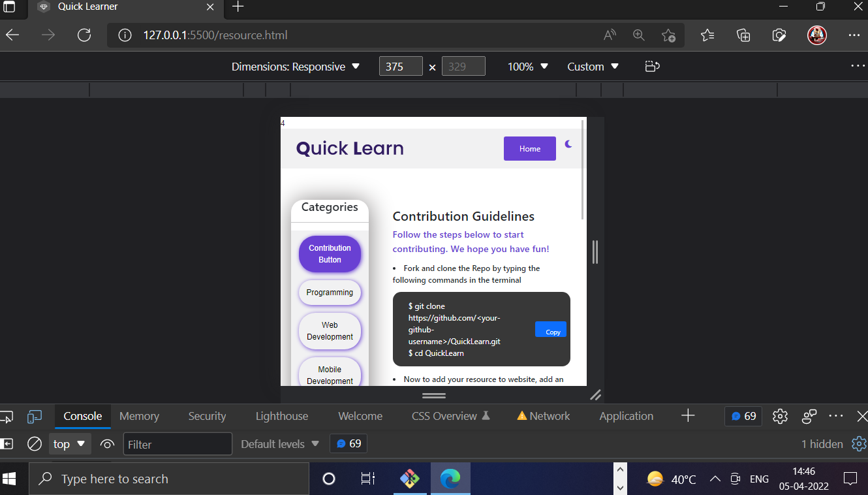Open Read aloud icon in address bar

[610, 35]
